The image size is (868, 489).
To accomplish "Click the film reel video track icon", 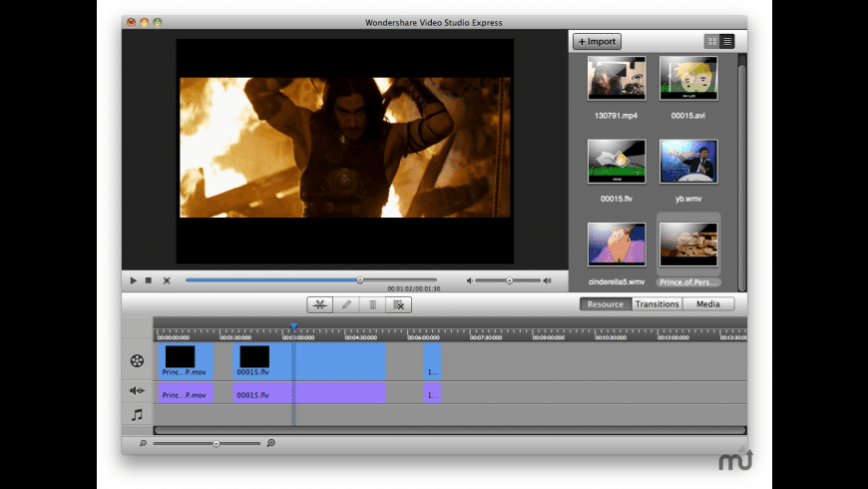I will click(137, 360).
